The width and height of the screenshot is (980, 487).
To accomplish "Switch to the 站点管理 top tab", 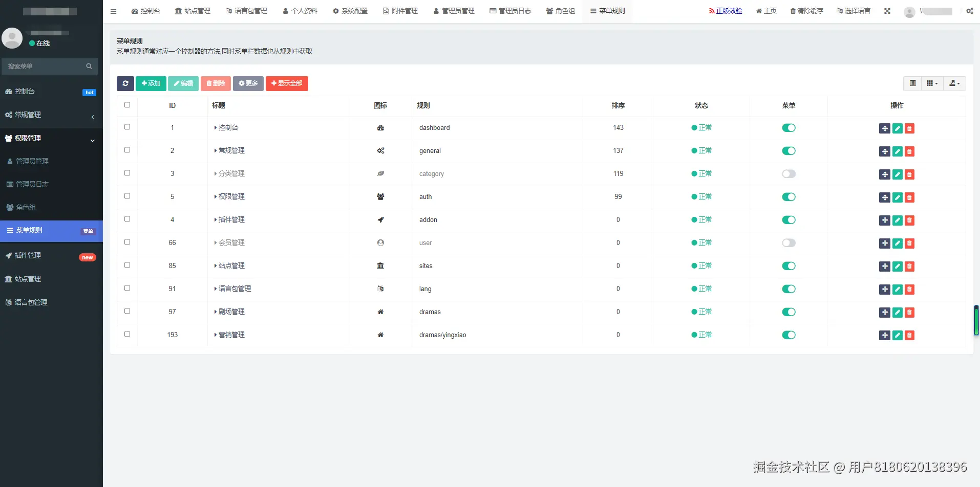I will (193, 11).
